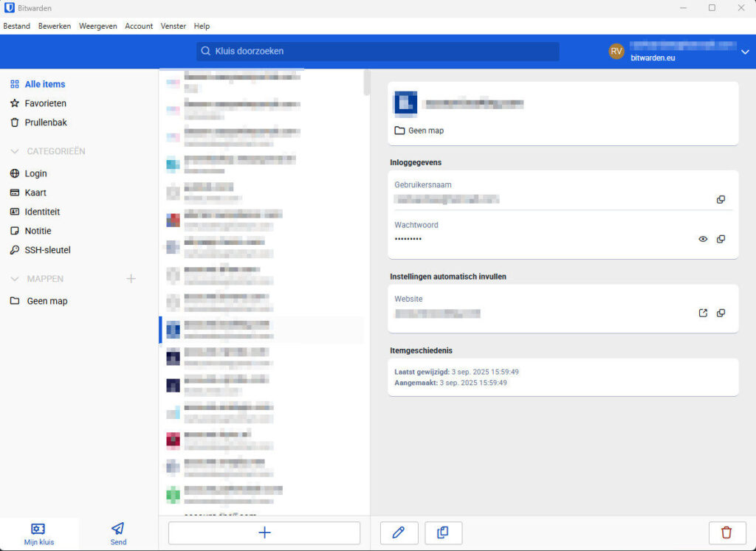Open the Weergeven menu
Viewport: 756px width, 551px height.
97,26
